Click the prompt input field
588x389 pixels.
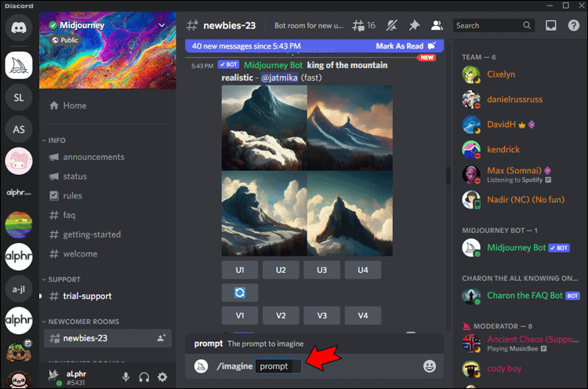pos(278,366)
